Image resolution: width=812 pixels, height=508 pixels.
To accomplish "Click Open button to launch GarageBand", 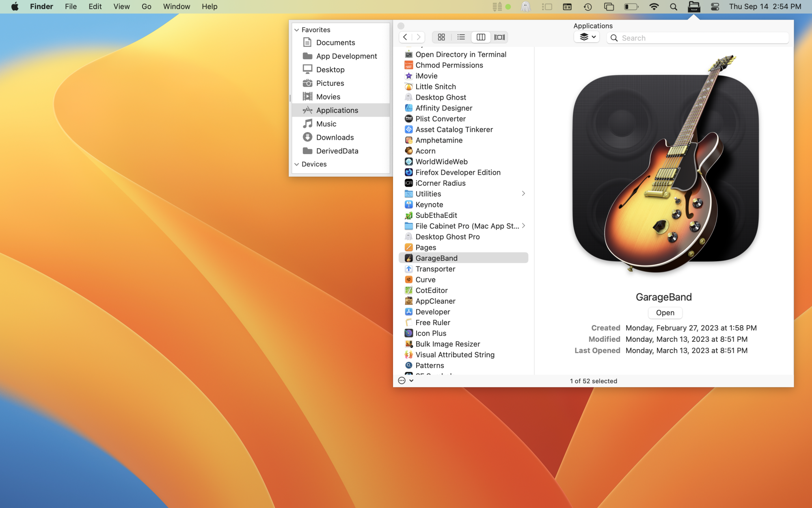I will point(665,312).
